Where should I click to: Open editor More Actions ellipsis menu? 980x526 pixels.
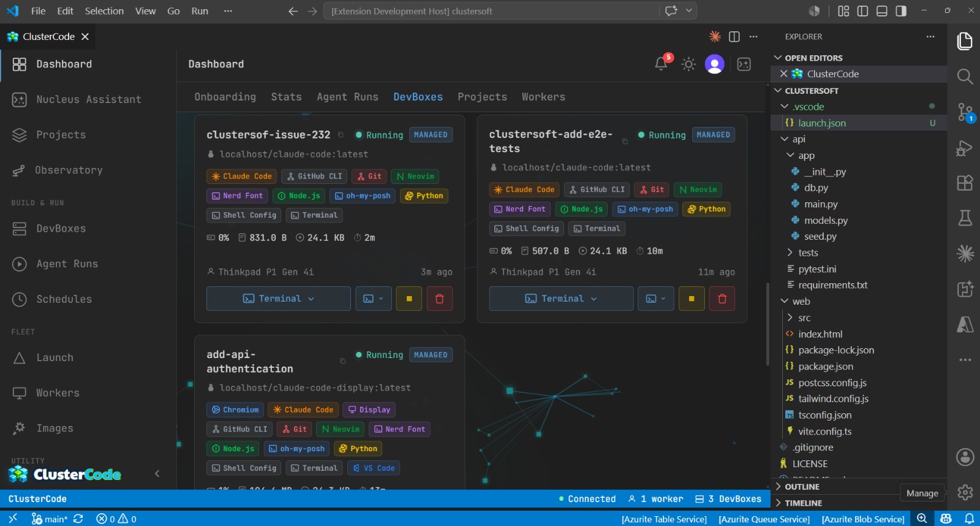point(753,37)
